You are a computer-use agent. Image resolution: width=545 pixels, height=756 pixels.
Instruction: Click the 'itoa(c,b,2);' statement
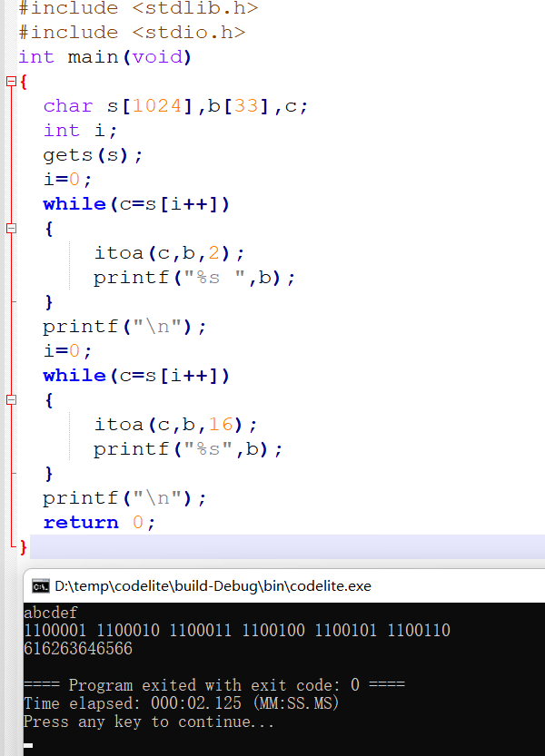click(x=170, y=253)
